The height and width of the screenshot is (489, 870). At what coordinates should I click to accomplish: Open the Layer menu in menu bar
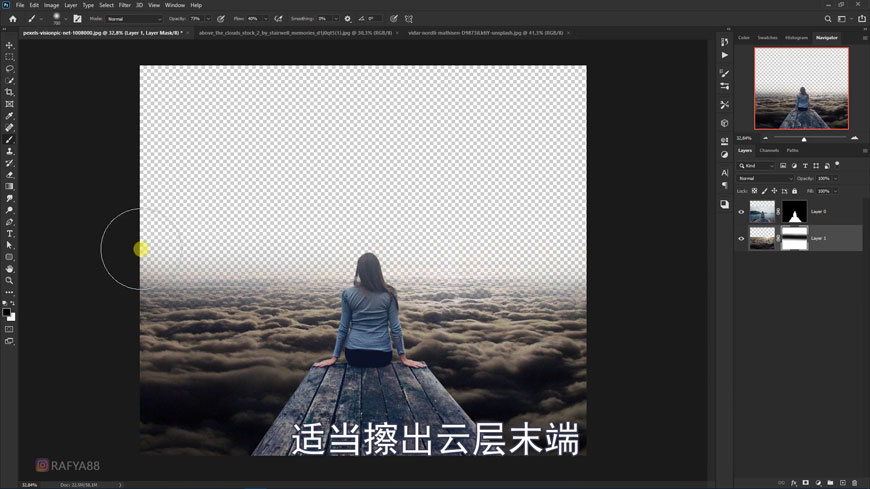tap(71, 5)
